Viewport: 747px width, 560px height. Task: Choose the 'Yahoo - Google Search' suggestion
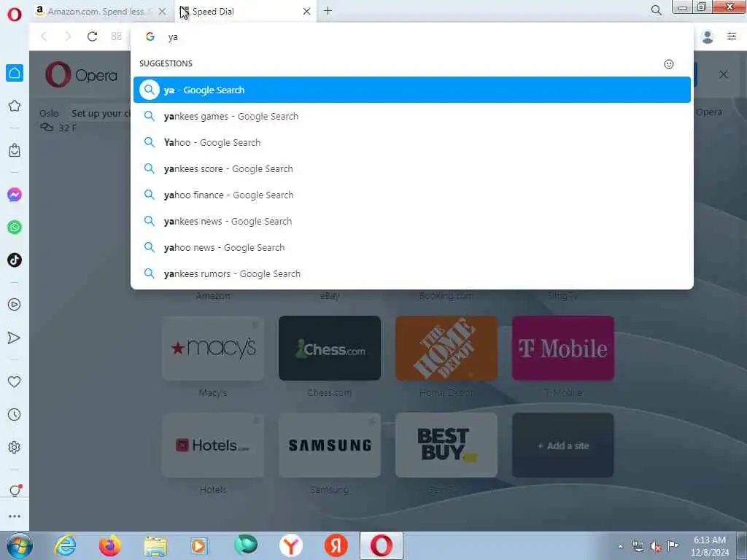pos(411,142)
